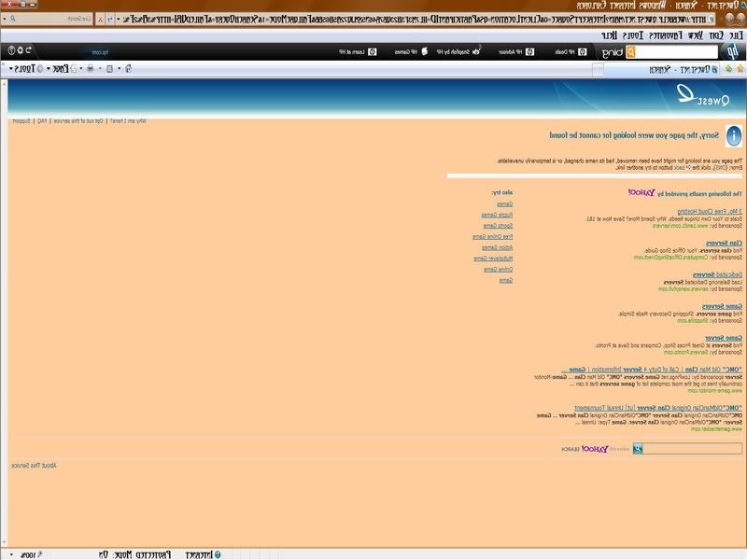
Task: Follow the Why am I here? link
Action: [x=128, y=121]
